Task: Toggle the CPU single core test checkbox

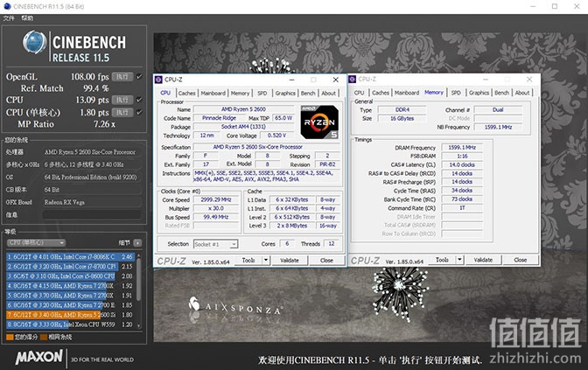Action: coord(139,112)
